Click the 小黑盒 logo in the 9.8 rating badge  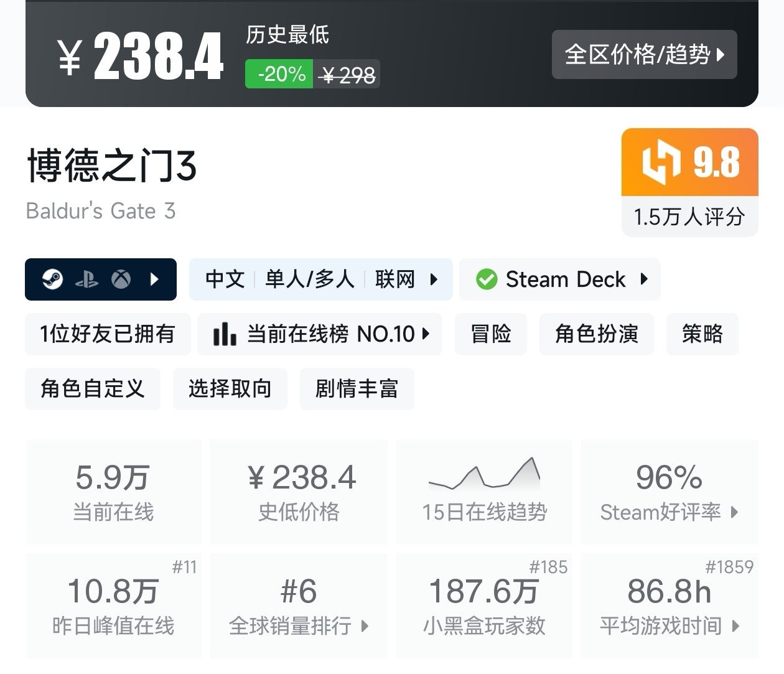click(661, 162)
